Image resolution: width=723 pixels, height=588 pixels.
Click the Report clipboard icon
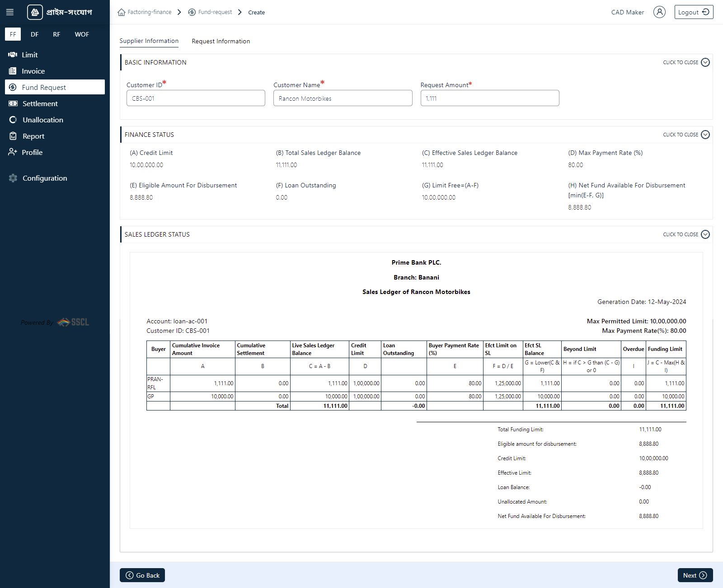tap(13, 136)
